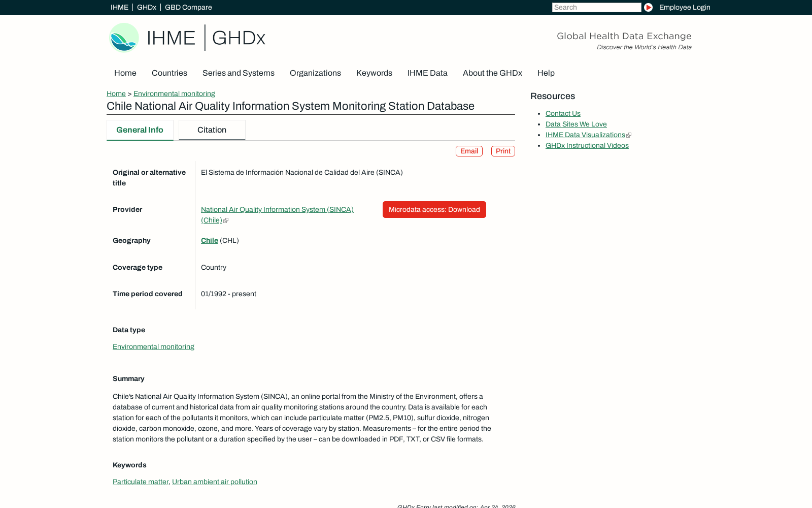Click the 'Country' coverage type value
The height and width of the screenshot is (508, 812).
click(214, 268)
